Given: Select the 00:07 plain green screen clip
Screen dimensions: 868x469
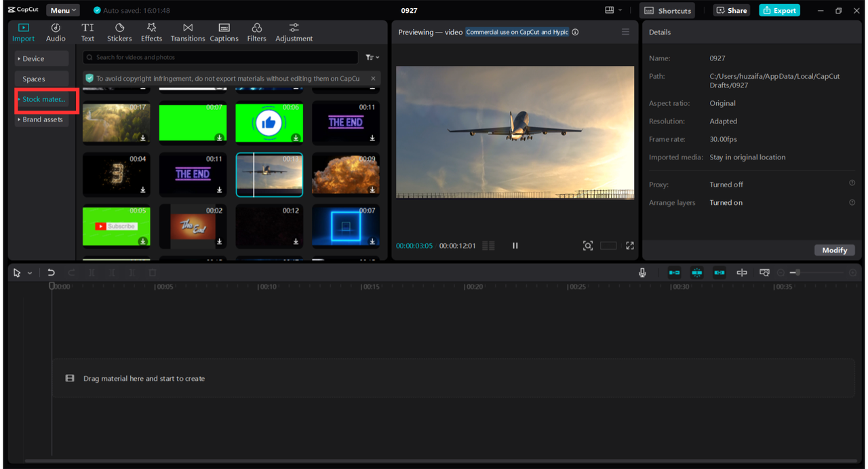Looking at the screenshot, I should tap(193, 122).
